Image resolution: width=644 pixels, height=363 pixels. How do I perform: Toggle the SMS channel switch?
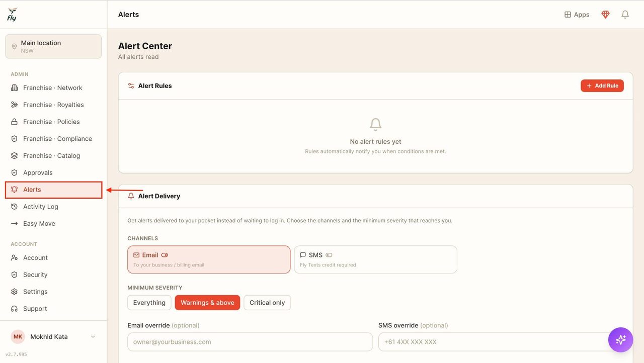pos(329,255)
